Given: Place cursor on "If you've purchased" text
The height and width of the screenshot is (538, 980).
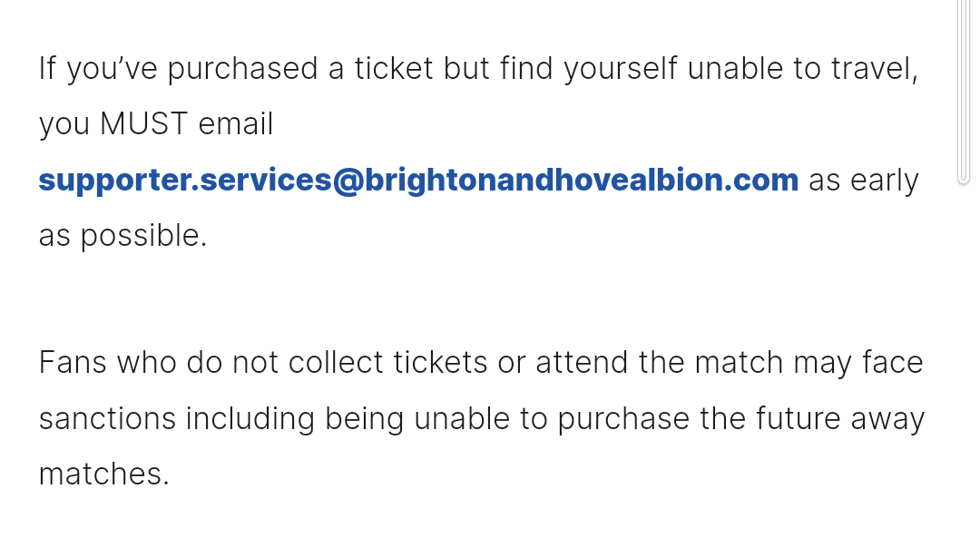Looking at the screenshot, I should pyautogui.click(x=178, y=68).
